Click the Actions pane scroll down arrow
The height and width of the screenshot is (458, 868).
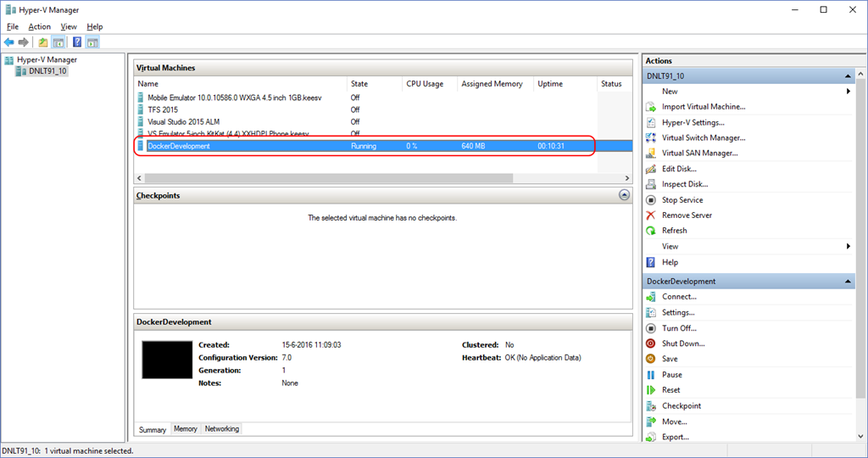860,437
